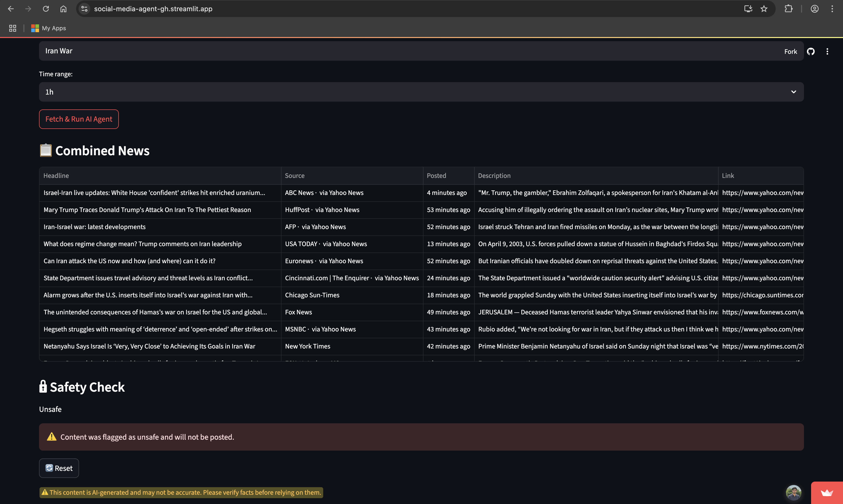Click the red Streamlit crown badge
The height and width of the screenshot is (504, 843).
(827, 493)
